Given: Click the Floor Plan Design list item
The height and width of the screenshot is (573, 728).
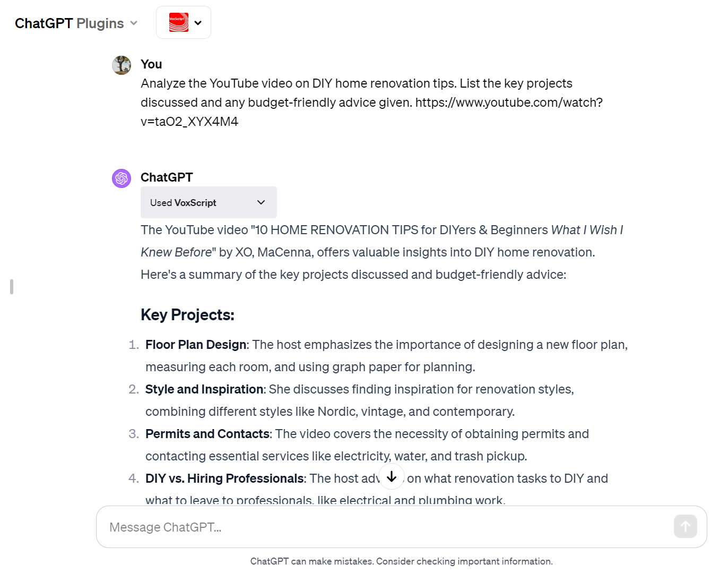Looking at the screenshot, I should [196, 345].
